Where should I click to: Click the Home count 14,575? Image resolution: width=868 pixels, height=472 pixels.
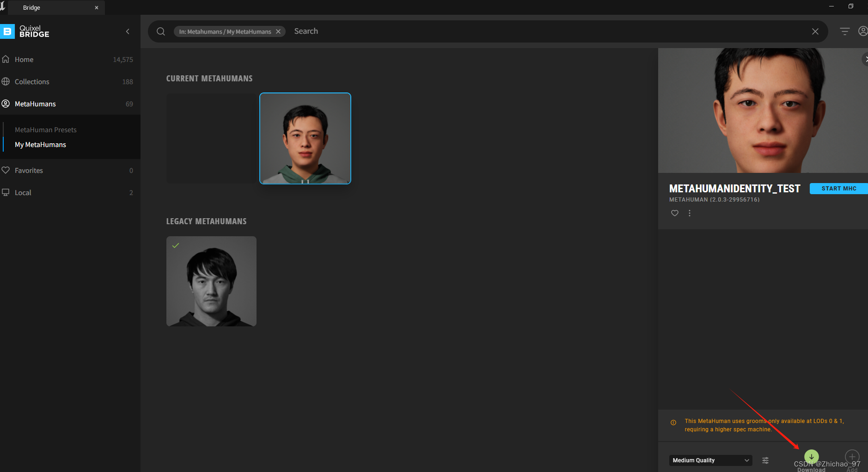[123, 60]
